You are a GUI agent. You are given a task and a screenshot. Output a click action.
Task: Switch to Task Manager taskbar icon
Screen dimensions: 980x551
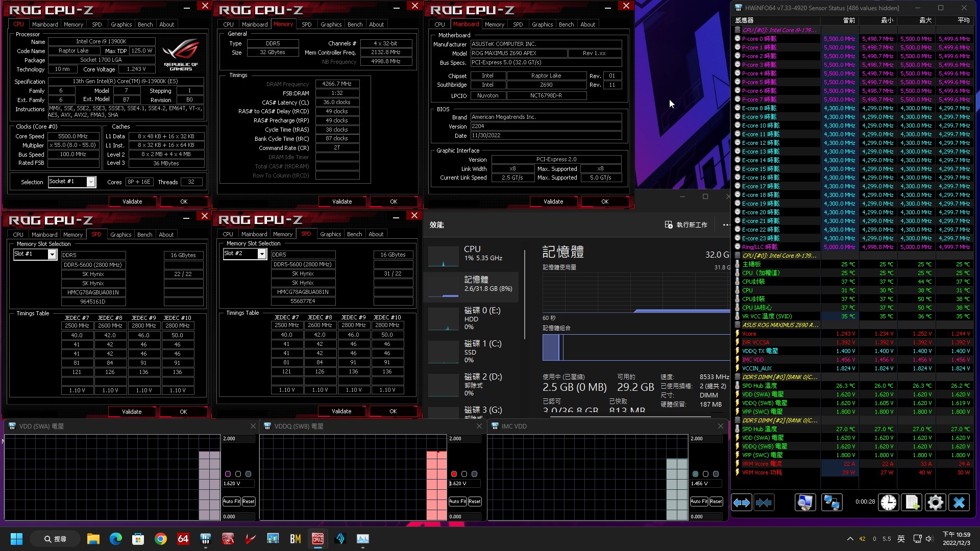pos(362,539)
